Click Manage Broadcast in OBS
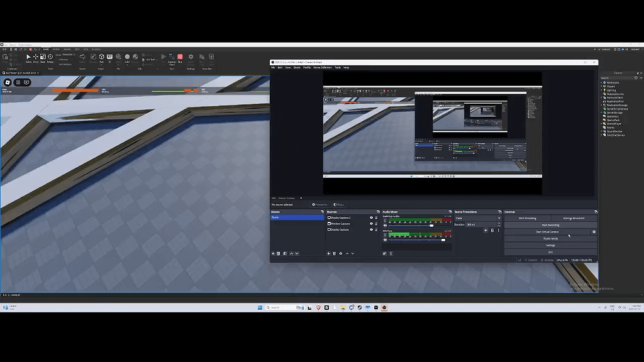 click(574, 218)
